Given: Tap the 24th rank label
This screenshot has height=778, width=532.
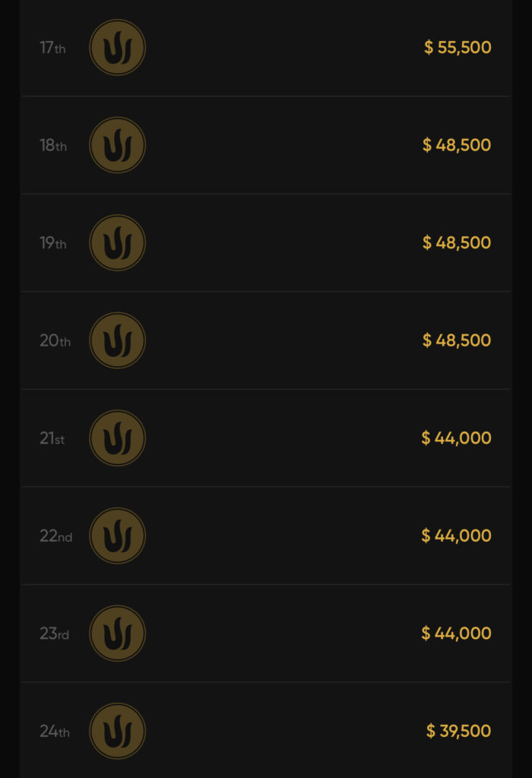Looking at the screenshot, I should pos(55,732).
